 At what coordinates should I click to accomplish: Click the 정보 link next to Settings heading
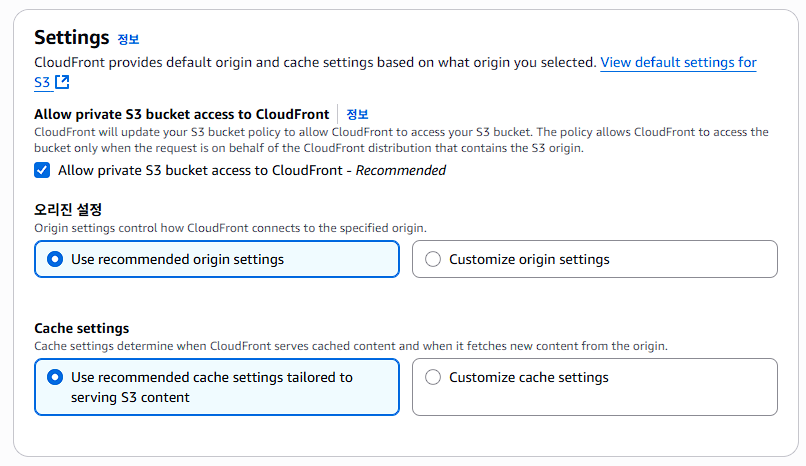[x=128, y=40]
